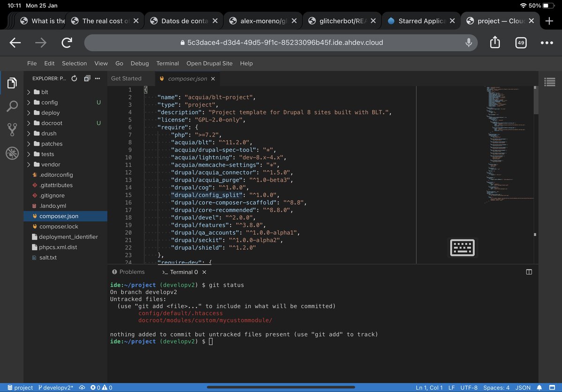Split the terminal panel layout
This screenshot has height=392, width=562.
click(529, 272)
